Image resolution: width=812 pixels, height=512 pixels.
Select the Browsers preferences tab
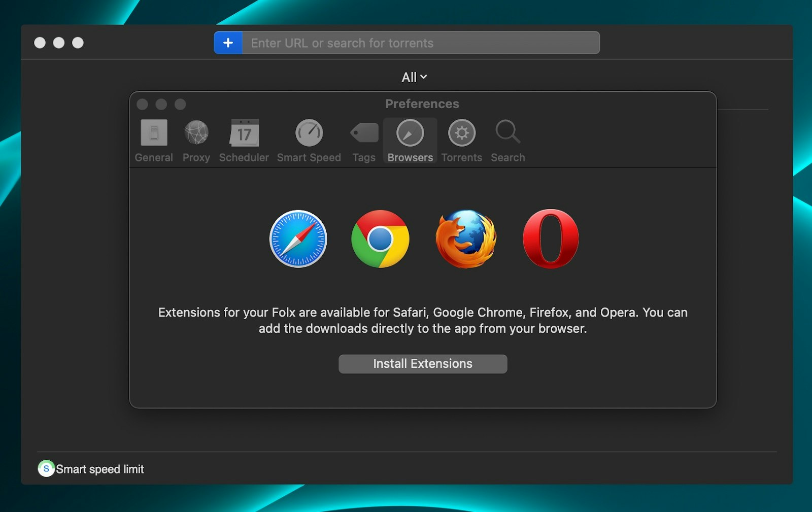410,141
